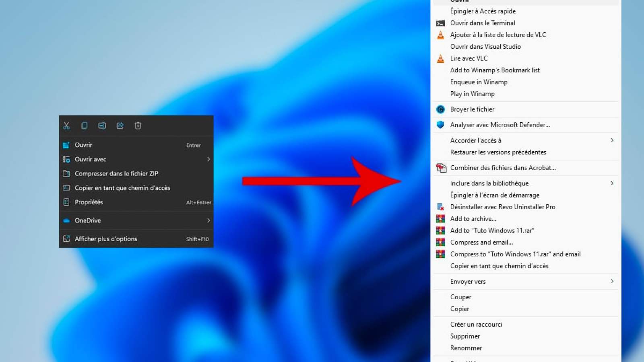This screenshot has width=644, height=362.
Task: Click the Delete trash icon in dark menu
Action: point(138,126)
